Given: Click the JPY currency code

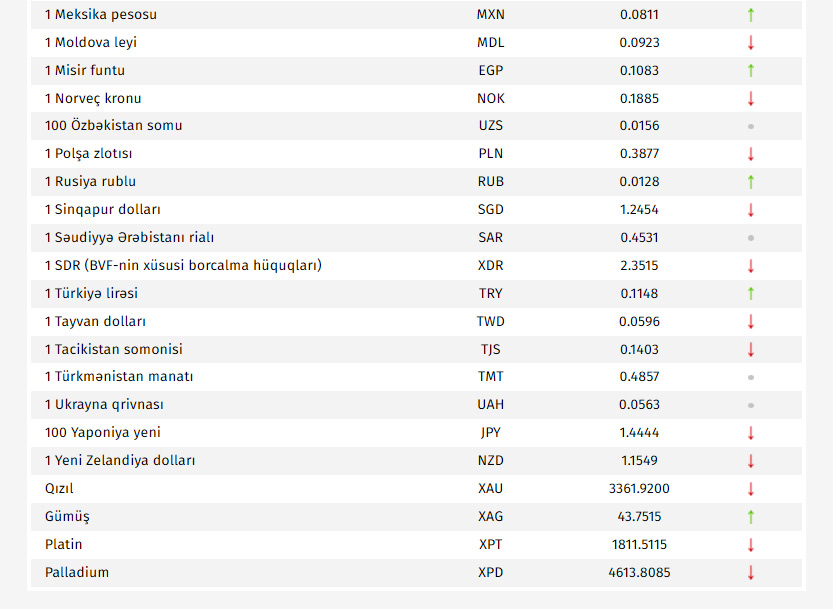Looking at the screenshot, I should coord(491,433).
